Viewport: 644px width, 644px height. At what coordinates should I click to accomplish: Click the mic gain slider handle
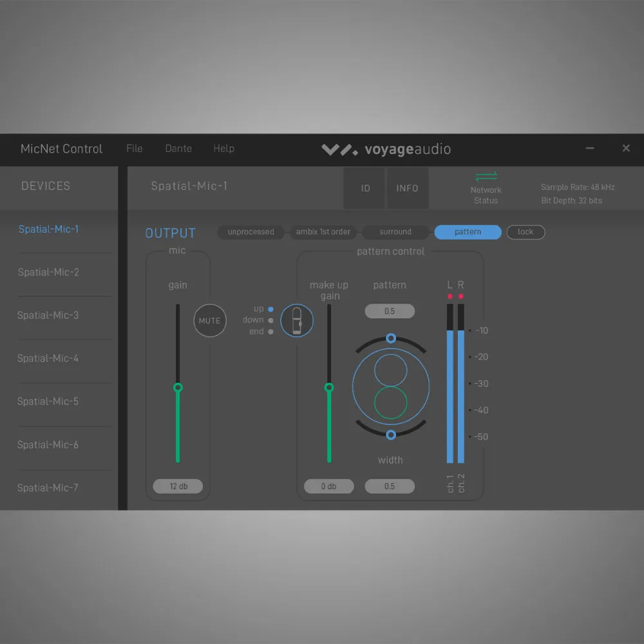[178, 387]
